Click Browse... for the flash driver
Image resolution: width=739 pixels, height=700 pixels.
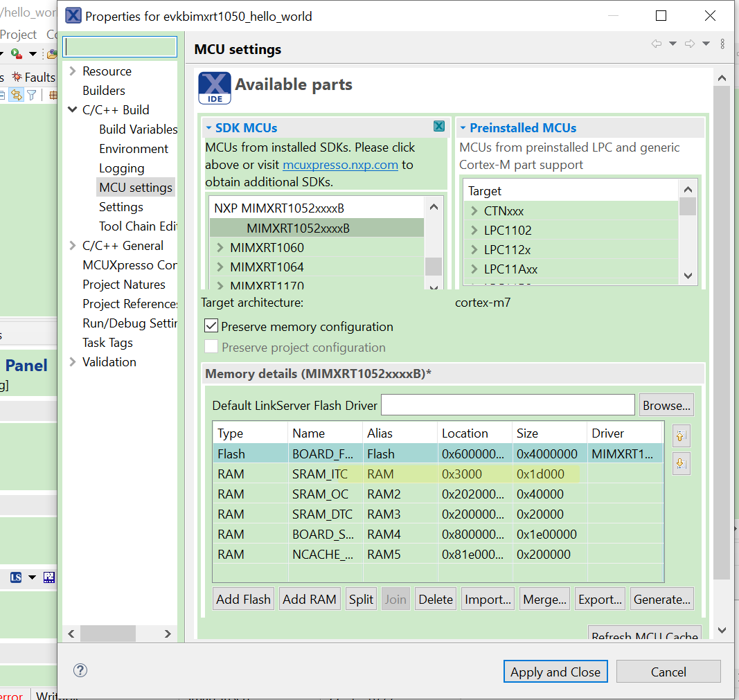(x=666, y=405)
